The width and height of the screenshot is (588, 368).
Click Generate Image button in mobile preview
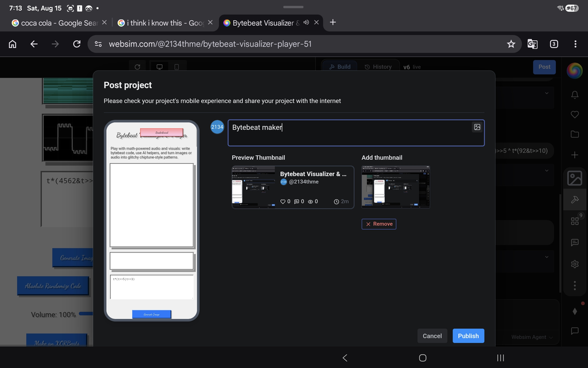tap(152, 315)
